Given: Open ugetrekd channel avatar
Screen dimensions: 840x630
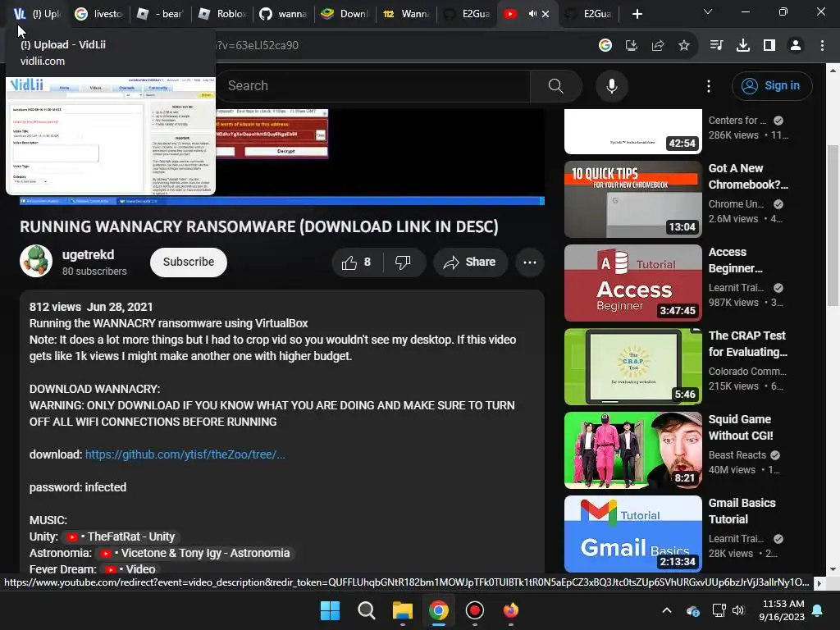Looking at the screenshot, I should (36, 262).
